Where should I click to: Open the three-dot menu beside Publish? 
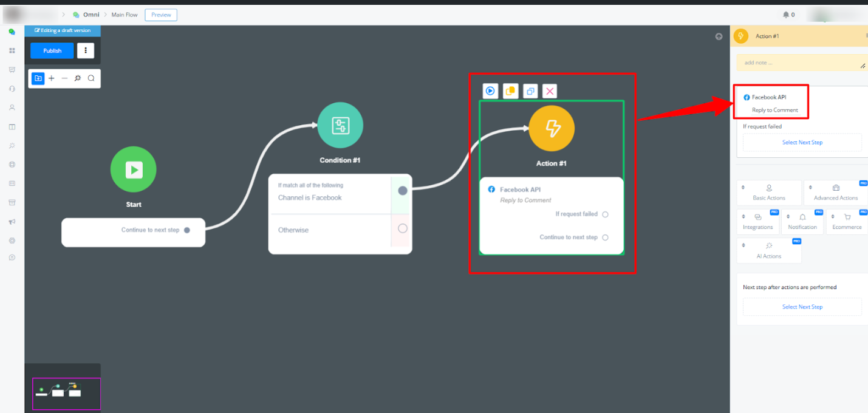point(86,50)
